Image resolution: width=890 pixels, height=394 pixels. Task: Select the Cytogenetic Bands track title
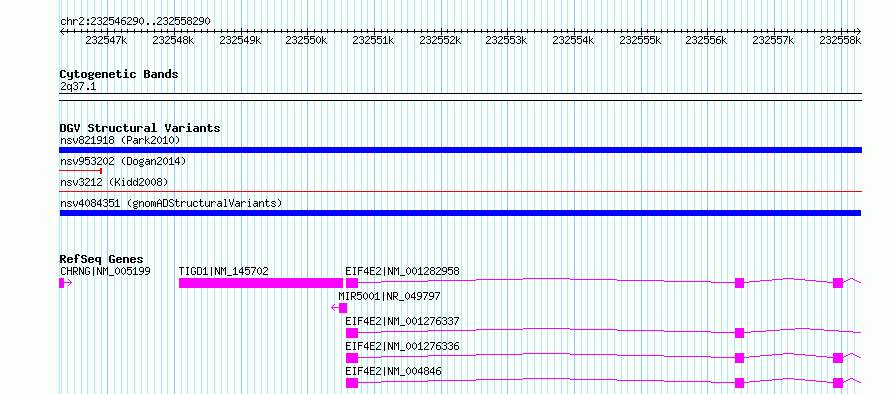119,74
